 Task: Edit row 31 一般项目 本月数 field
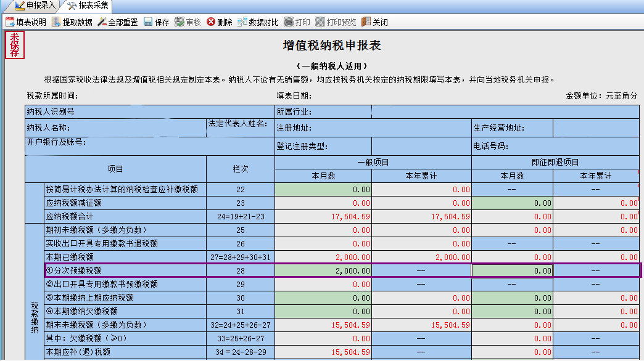click(x=323, y=311)
